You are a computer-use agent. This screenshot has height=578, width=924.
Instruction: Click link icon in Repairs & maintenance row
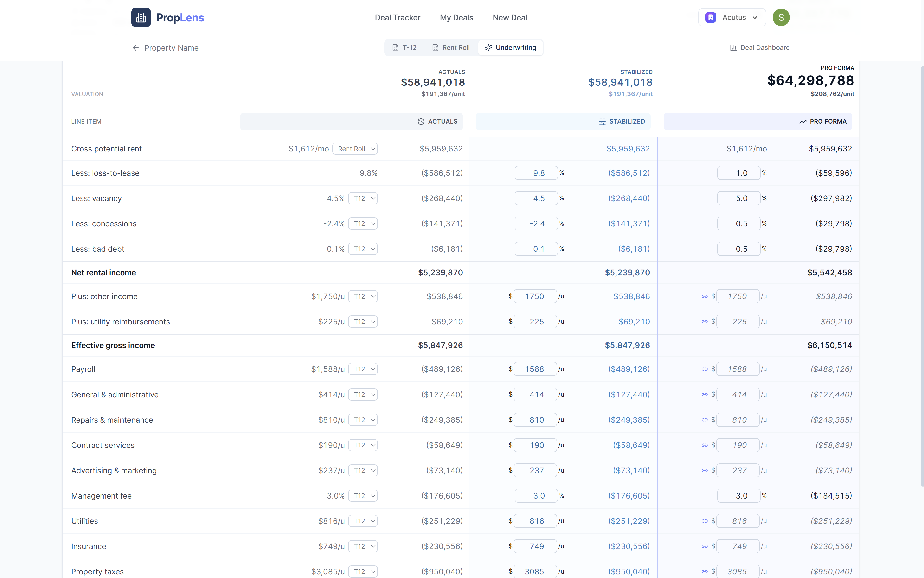pos(705,420)
